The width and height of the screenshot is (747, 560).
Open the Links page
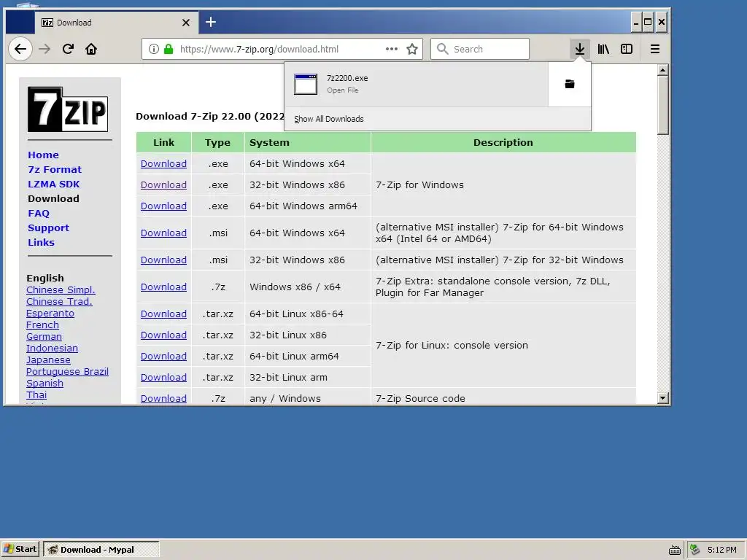41,242
